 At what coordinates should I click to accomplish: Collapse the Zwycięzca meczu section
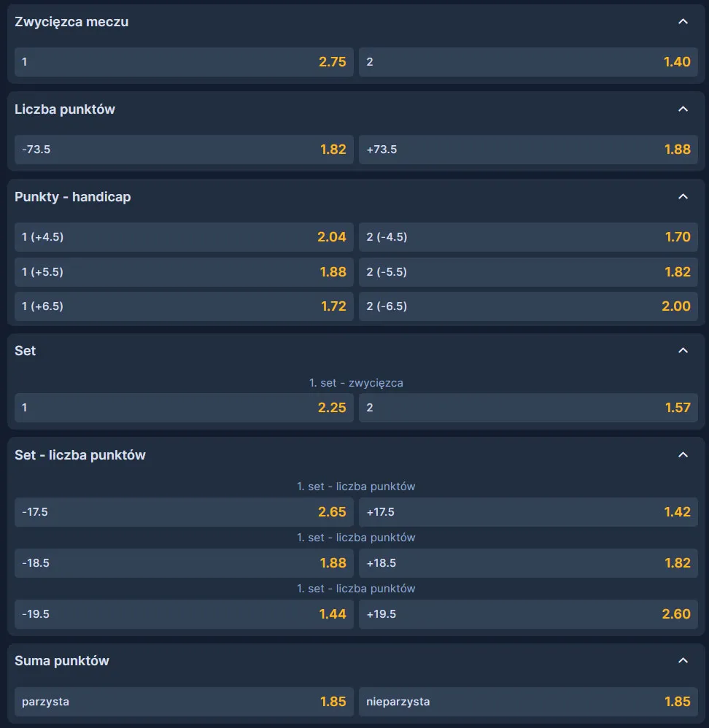pos(683,22)
